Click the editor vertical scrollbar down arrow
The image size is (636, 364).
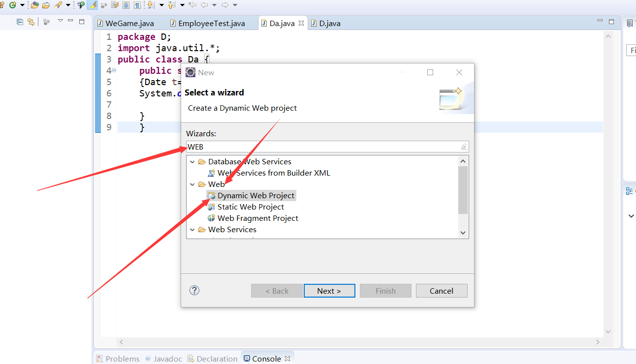[608, 332]
